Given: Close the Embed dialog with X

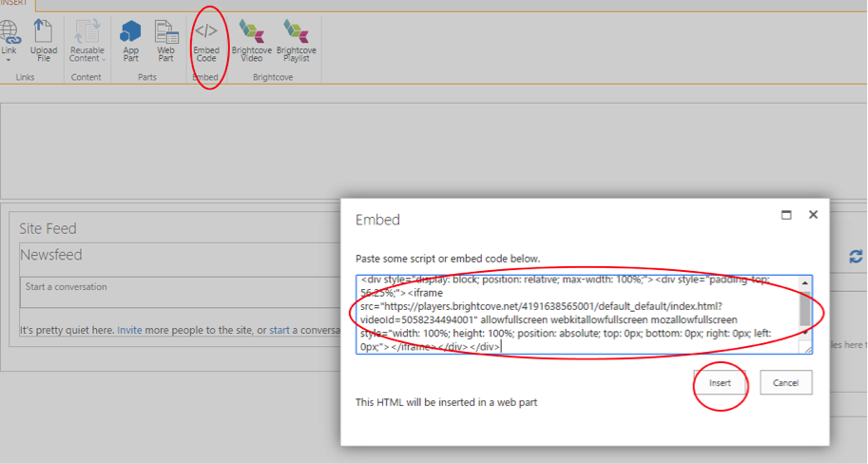Looking at the screenshot, I should click(x=813, y=216).
